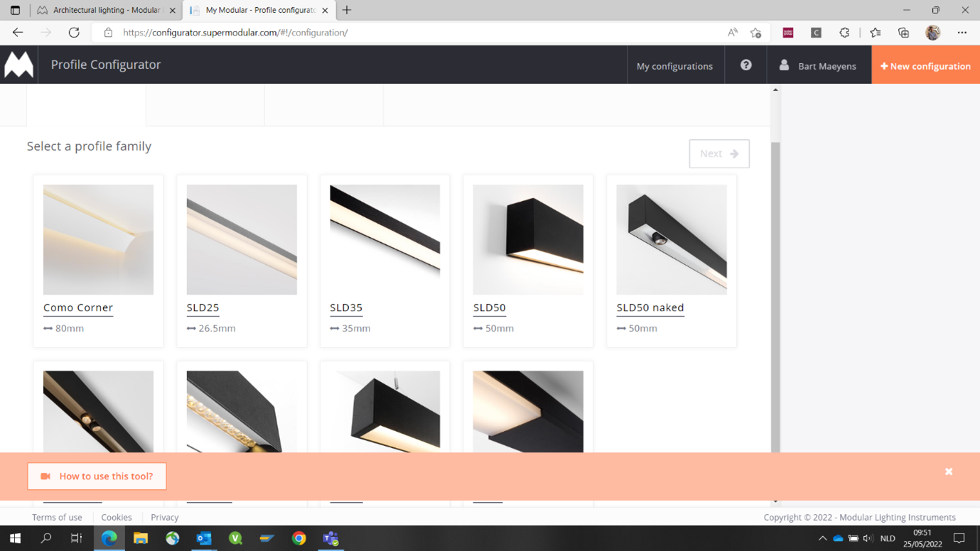
Task: Click the 80mm width text
Action: (x=70, y=328)
